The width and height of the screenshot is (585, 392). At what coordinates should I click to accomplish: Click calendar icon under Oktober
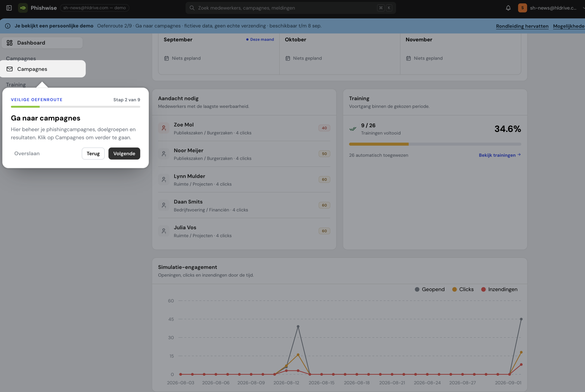point(288,58)
